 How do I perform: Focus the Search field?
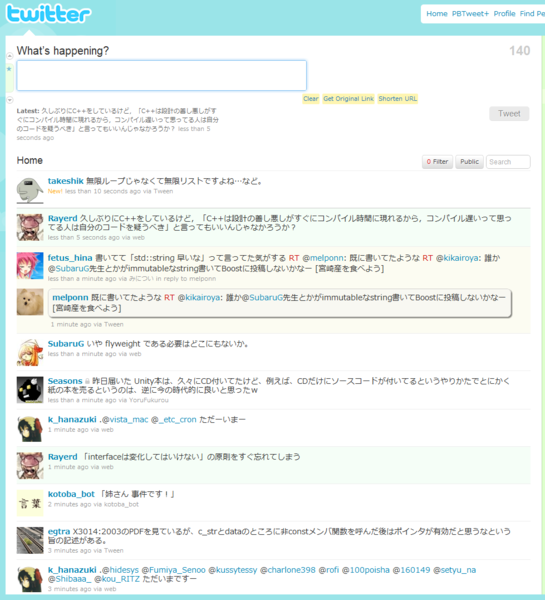(x=508, y=162)
